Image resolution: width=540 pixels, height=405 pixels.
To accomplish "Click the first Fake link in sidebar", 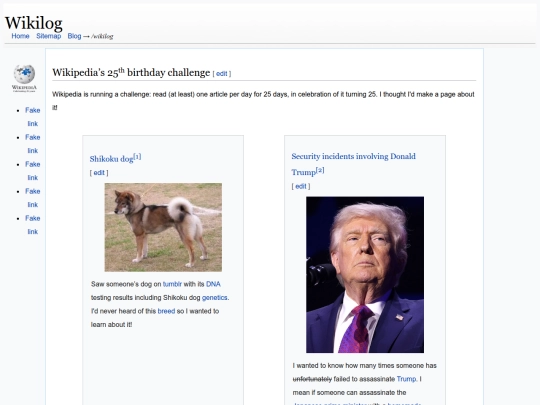I will (x=33, y=117).
